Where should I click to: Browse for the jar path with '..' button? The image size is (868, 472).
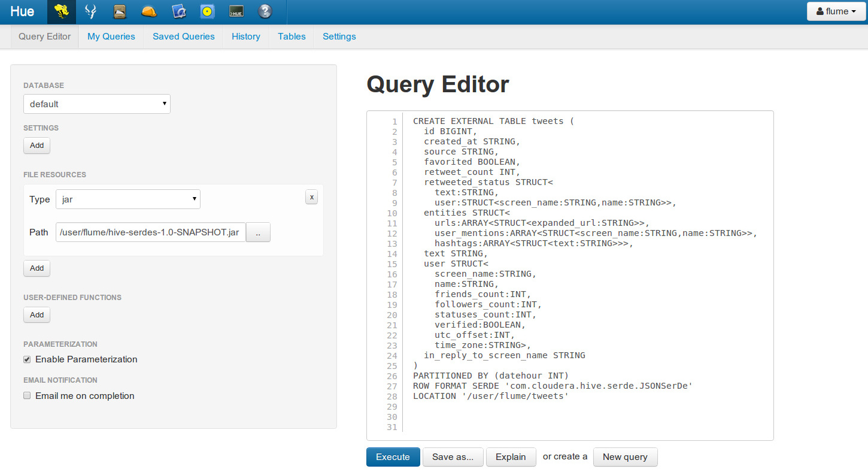click(x=258, y=232)
